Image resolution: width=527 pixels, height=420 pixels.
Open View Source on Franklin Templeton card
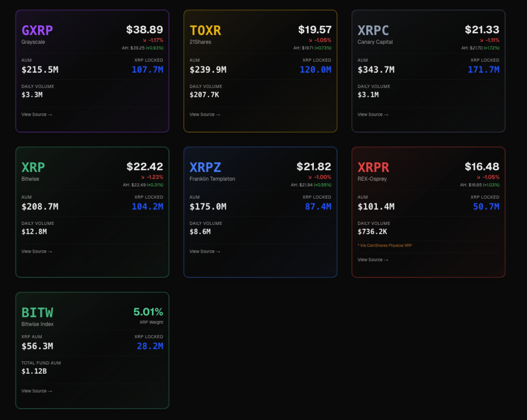[x=205, y=251]
